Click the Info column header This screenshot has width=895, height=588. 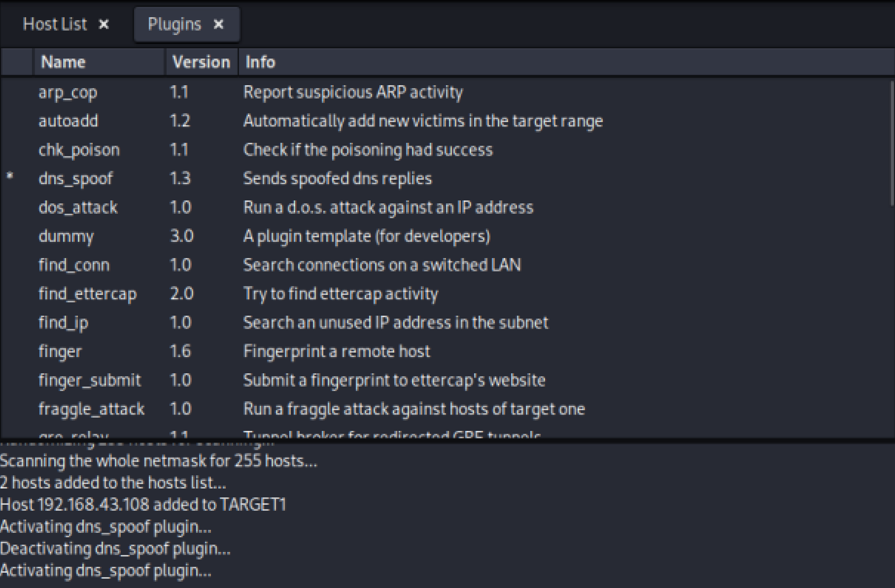(x=260, y=62)
